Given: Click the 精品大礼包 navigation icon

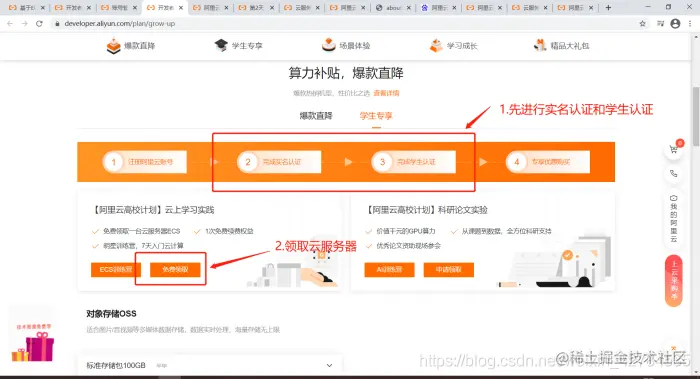Looking at the screenshot, I should 540,45.
